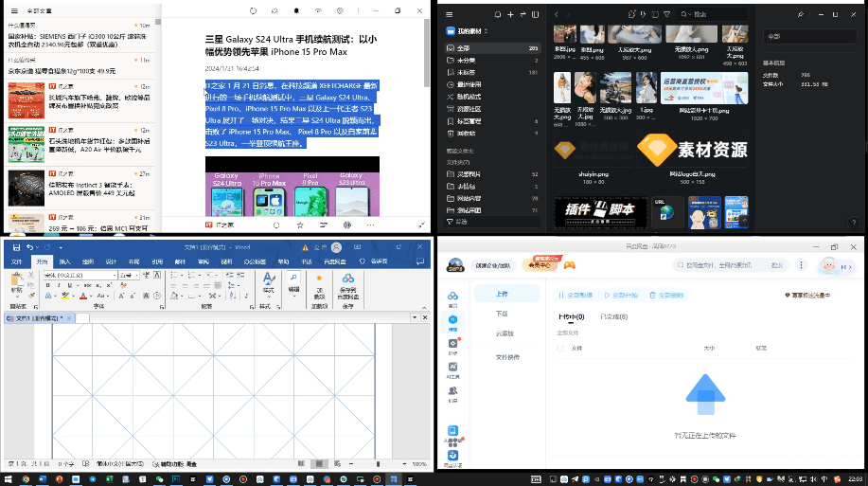Open the AI tools icon in the Netdisk sidebar

pos(452,367)
